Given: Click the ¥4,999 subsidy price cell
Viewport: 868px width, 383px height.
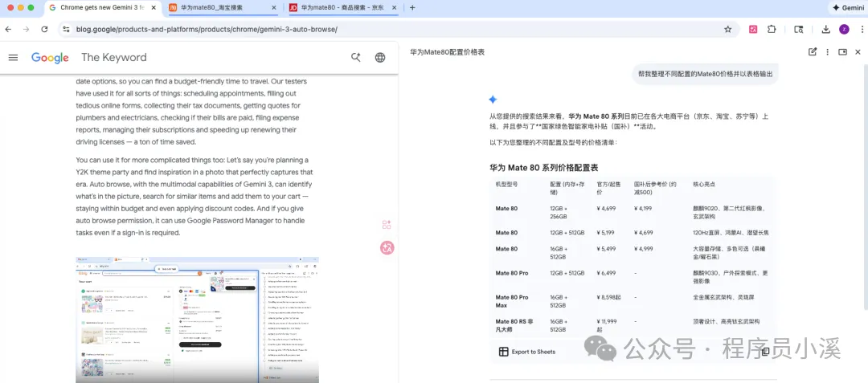Looking at the screenshot, I should pos(643,249).
